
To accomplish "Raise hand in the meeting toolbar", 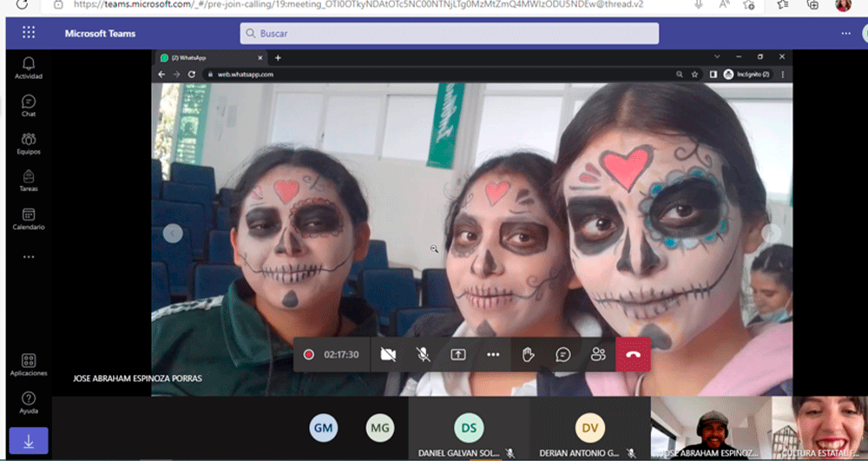I will [x=528, y=354].
